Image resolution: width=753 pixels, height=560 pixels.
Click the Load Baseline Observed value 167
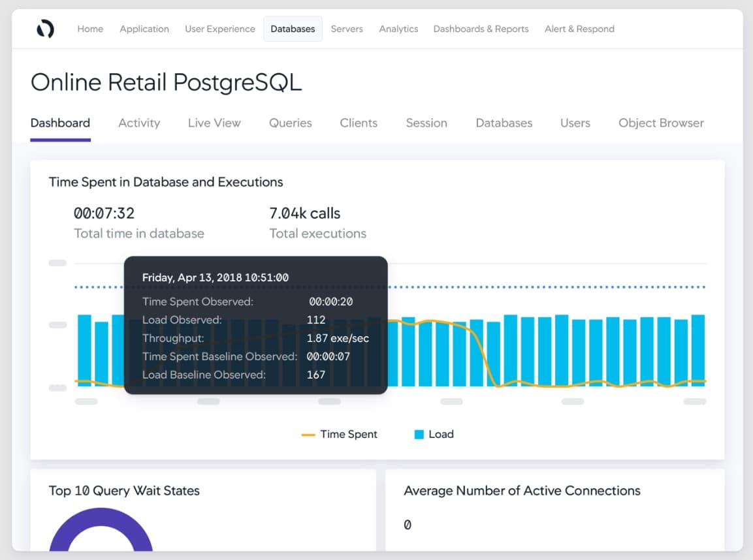[316, 375]
